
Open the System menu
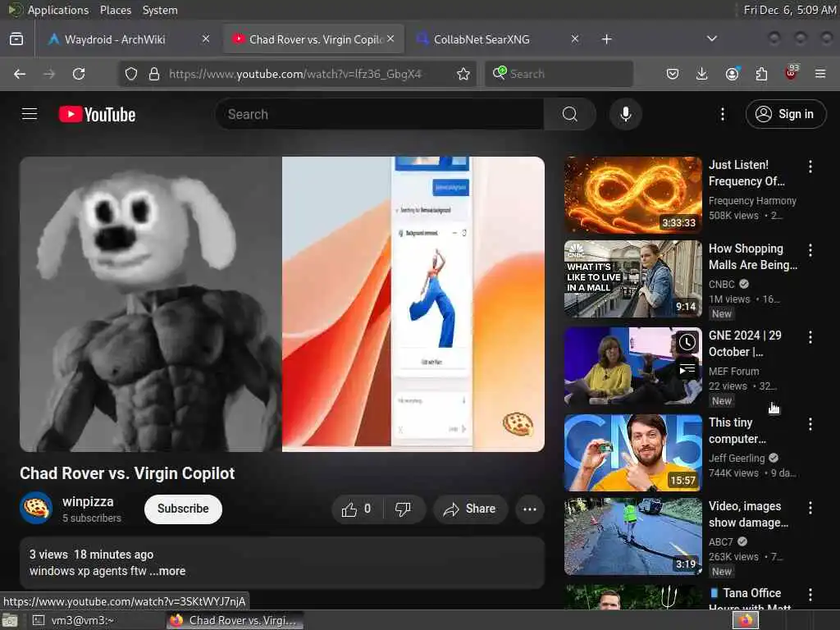click(160, 10)
